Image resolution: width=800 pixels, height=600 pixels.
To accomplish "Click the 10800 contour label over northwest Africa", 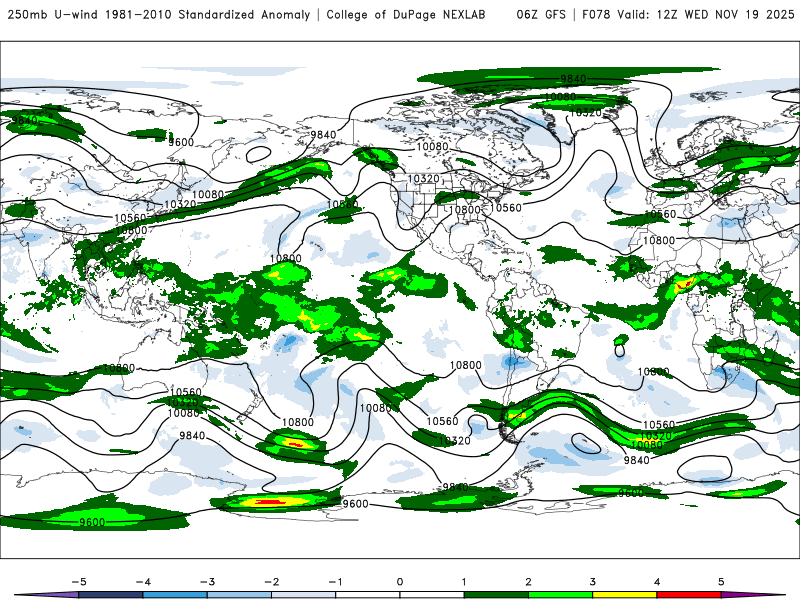I will pos(659,240).
